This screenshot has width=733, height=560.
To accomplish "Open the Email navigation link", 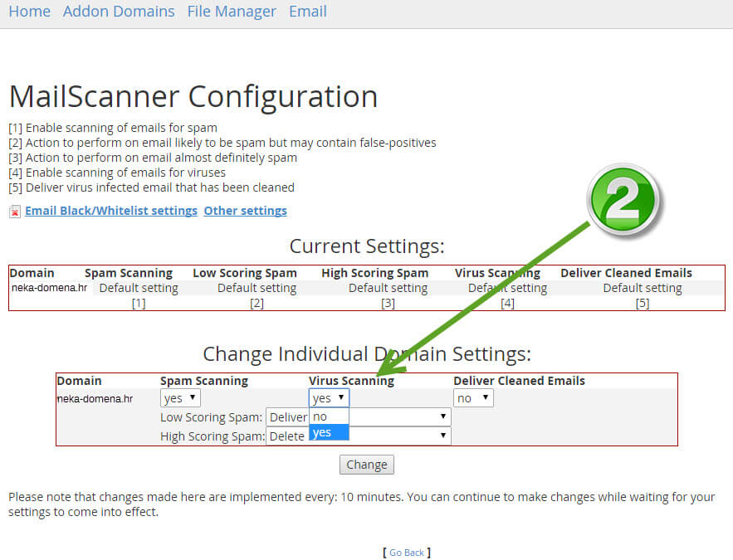I will click(x=308, y=12).
